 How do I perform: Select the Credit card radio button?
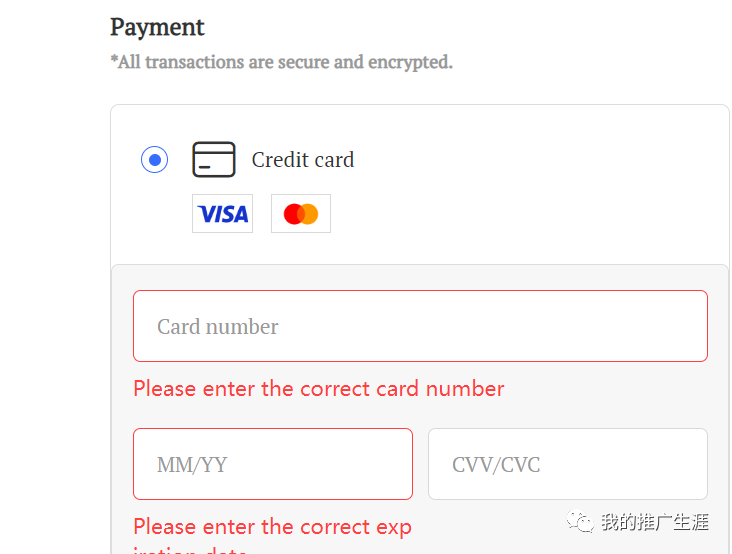[x=154, y=160]
